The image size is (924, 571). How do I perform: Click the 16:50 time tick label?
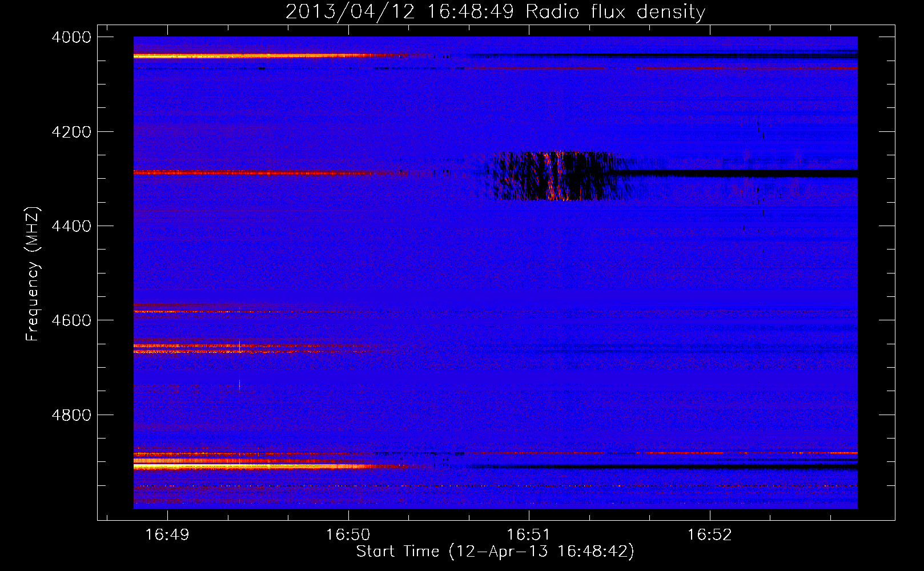pyautogui.click(x=348, y=534)
